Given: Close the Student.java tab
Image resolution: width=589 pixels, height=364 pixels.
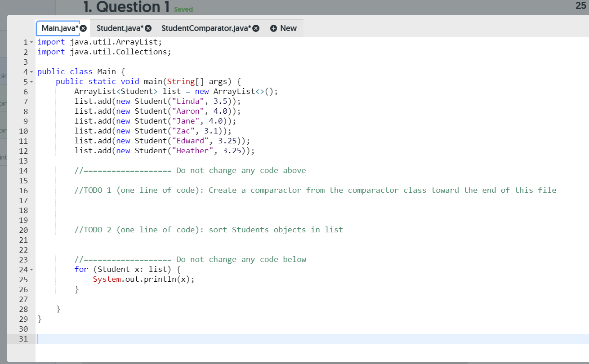Looking at the screenshot, I should pyautogui.click(x=148, y=27).
